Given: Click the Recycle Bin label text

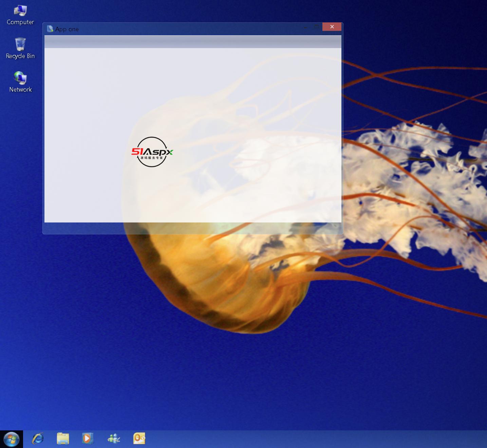Looking at the screenshot, I should (x=20, y=56).
